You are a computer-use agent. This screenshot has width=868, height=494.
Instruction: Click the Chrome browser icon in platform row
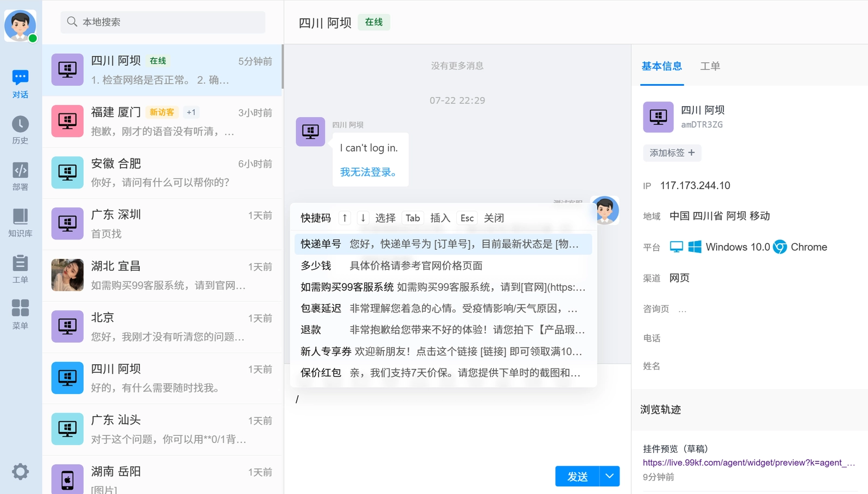[x=780, y=247]
